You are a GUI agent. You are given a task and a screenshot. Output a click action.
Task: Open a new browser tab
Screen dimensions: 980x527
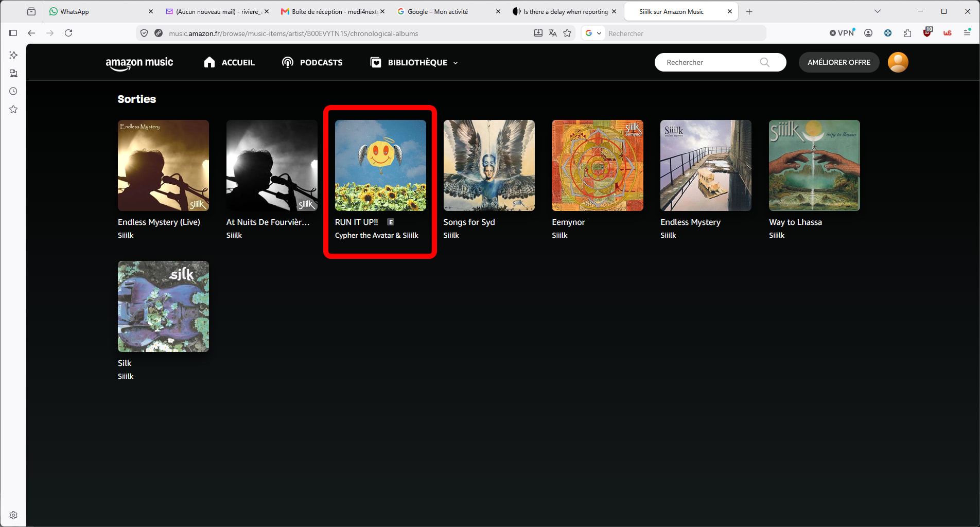tap(749, 11)
